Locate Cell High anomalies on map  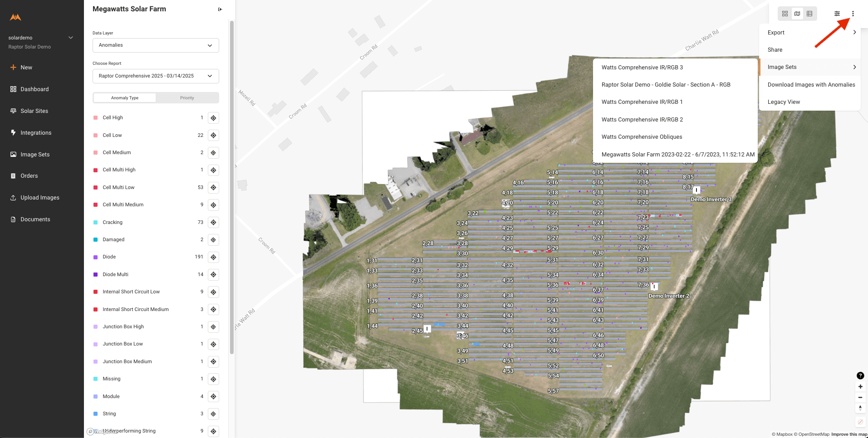coord(213,118)
